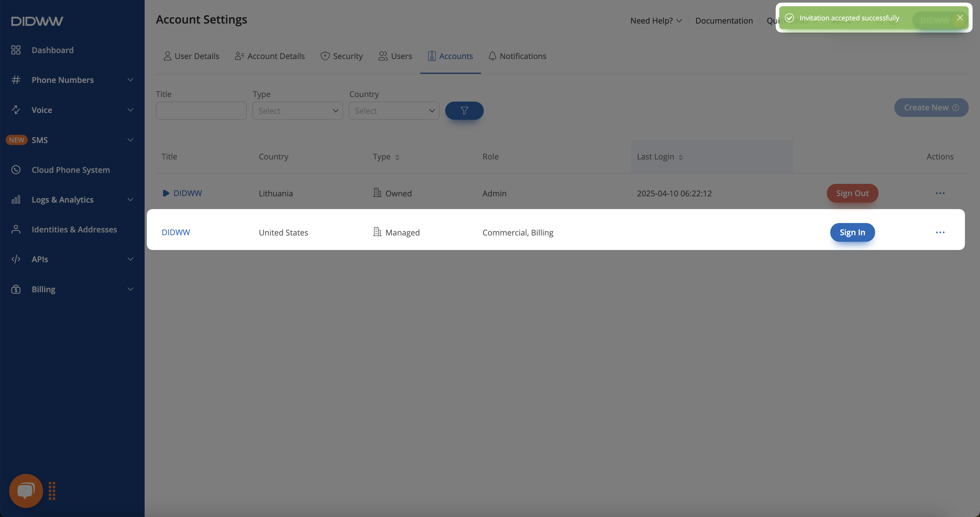The image size is (980, 517).
Task: Select the Accounts tab
Action: 450,56
